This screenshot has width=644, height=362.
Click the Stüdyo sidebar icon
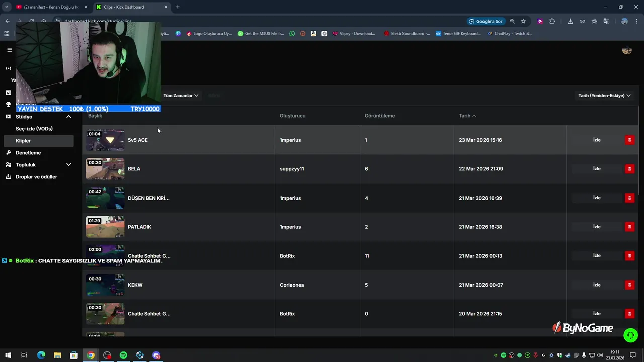[8, 117]
